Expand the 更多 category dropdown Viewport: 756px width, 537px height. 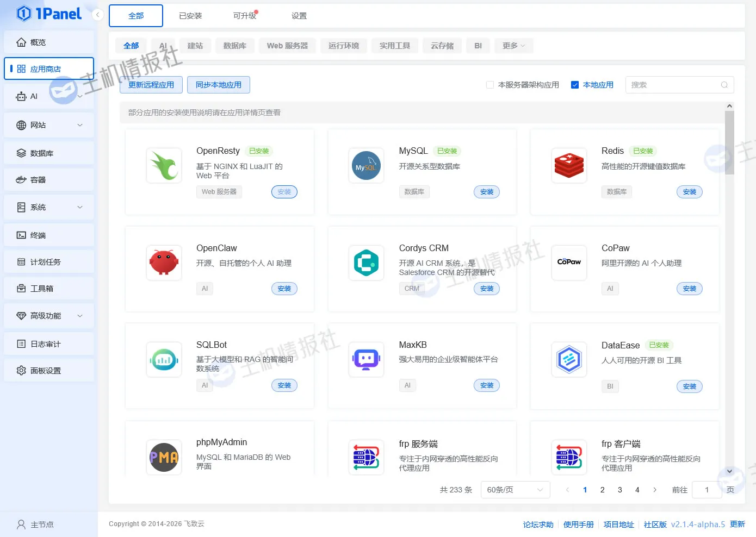513,46
